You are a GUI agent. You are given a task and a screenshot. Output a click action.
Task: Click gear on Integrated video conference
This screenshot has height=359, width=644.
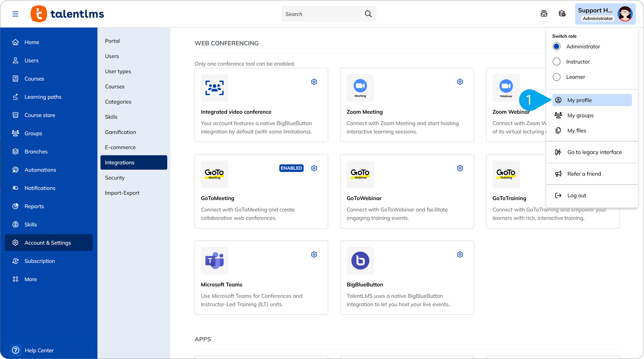[314, 82]
